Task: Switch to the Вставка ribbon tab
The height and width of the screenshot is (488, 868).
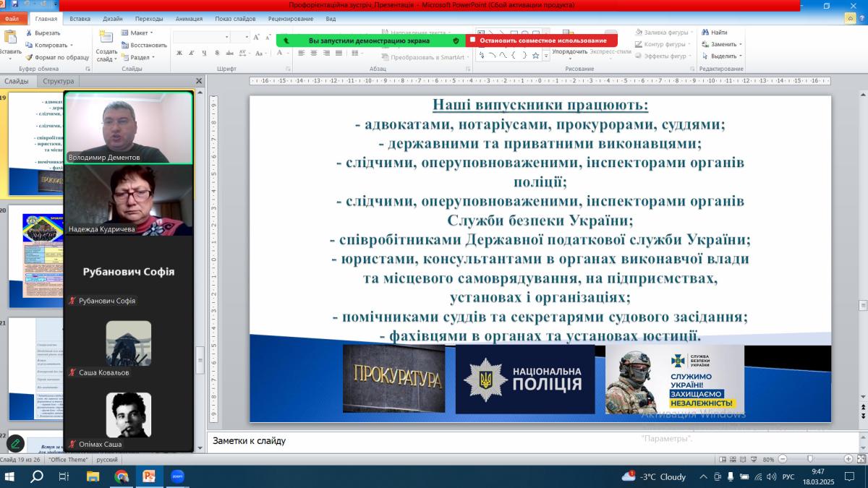Action: [x=80, y=19]
